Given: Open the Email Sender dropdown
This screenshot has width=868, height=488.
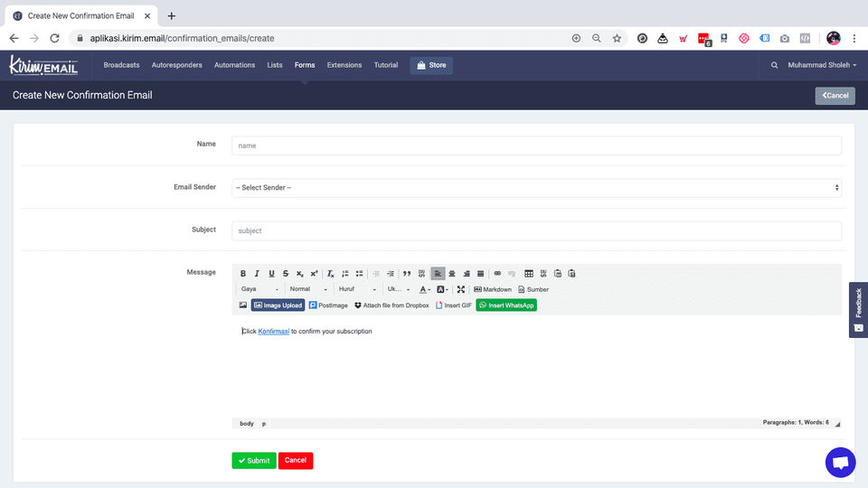Looking at the screenshot, I should tap(536, 188).
